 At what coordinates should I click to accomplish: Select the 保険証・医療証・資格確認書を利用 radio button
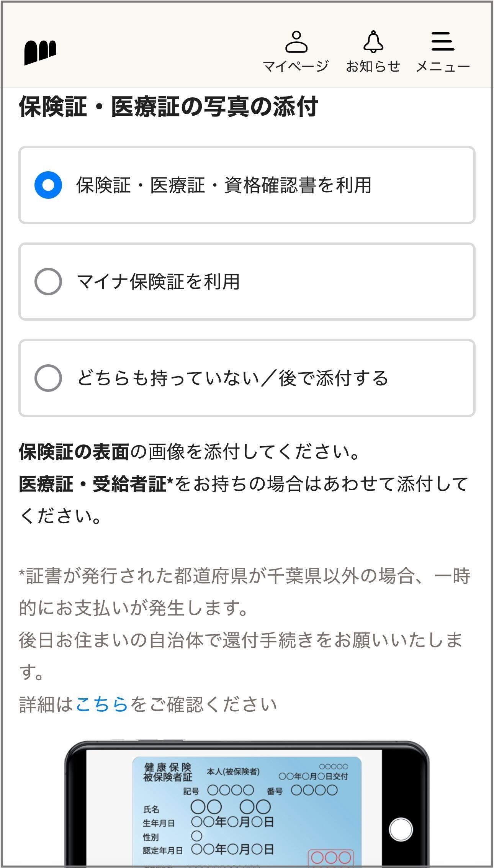pos(48,185)
